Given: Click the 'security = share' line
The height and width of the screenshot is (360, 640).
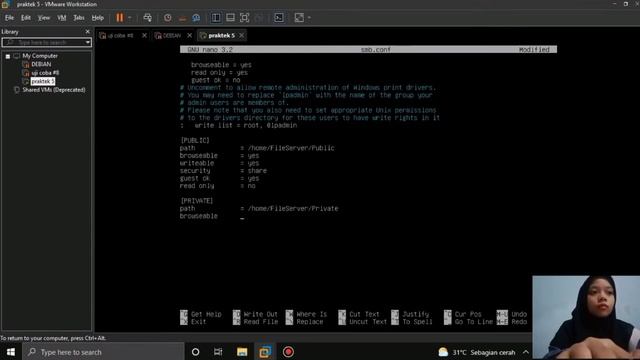Looking at the screenshot, I should tap(223, 171).
